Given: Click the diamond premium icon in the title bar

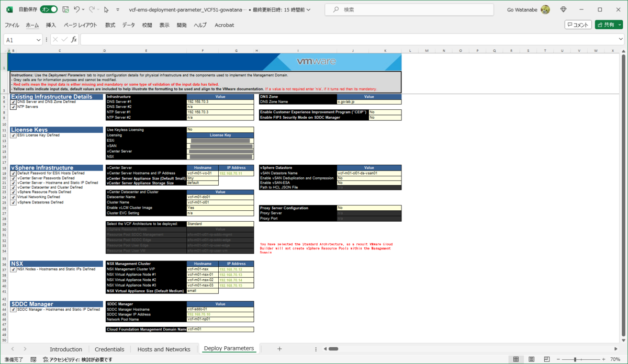Looking at the screenshot, I should (564, 9).
